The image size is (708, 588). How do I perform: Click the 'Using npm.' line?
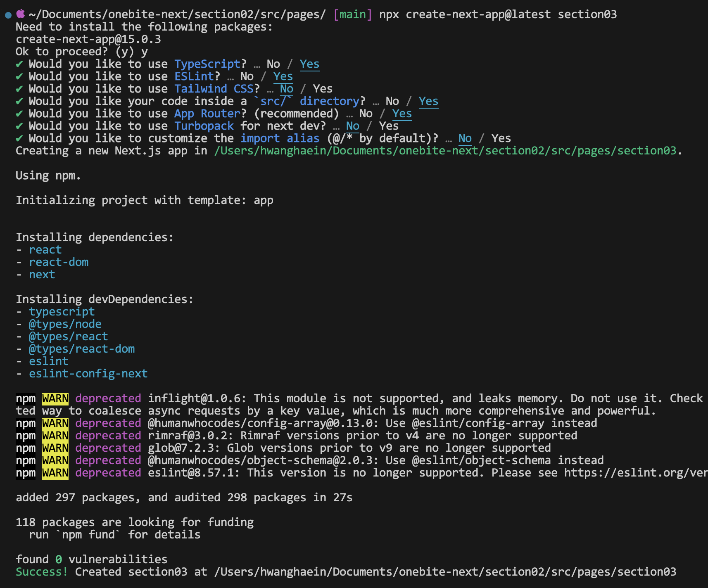pyautogui.click(x=48, y=176)
